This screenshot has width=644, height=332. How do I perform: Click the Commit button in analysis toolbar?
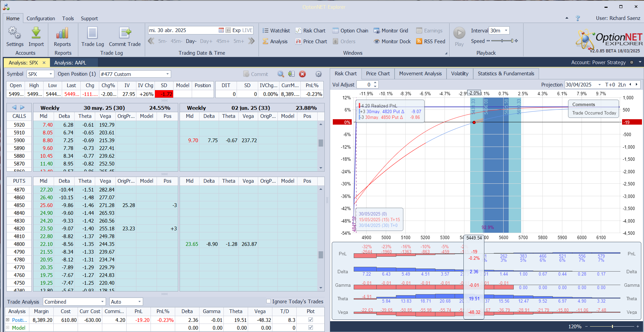[256, 74]
